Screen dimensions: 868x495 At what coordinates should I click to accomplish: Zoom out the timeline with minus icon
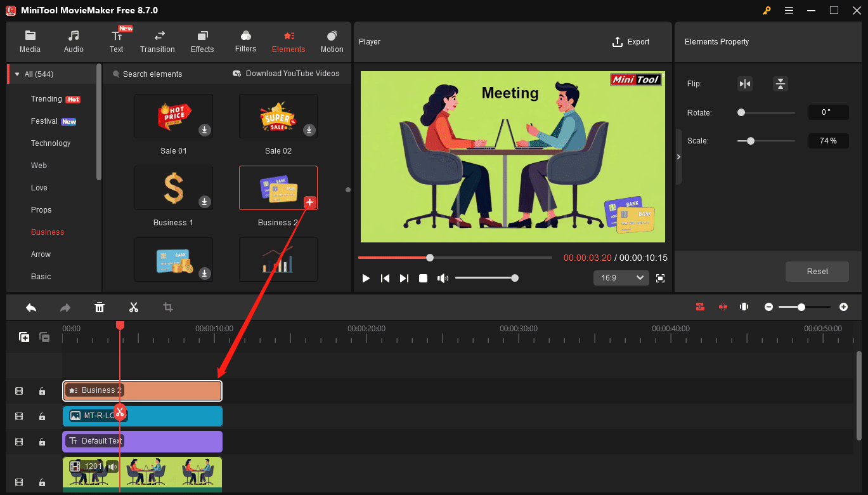pos(768,307)
